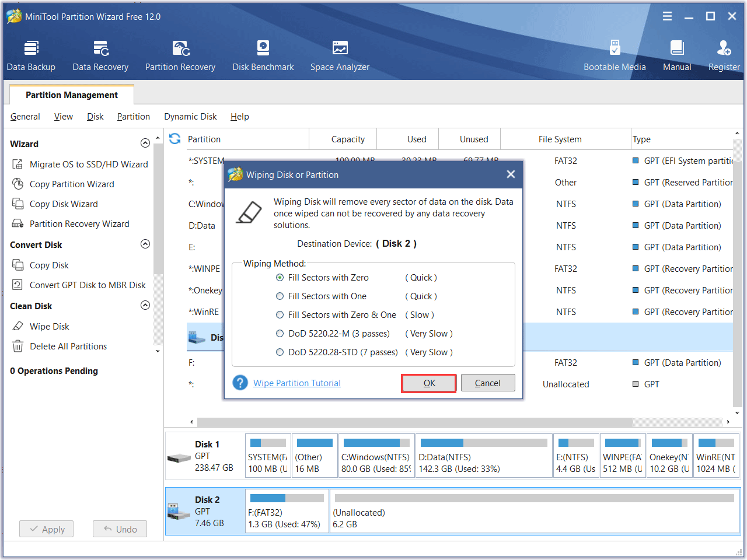Confirm the wipe with OK
Screen dimensions: 747x560
[429, 383]
